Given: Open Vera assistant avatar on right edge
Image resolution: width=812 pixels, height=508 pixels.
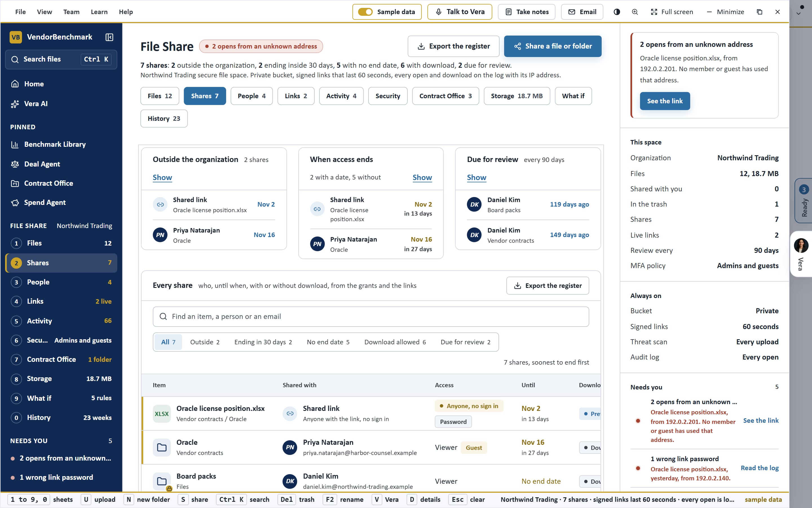Looking at the screenshot, I should (801, 246).
